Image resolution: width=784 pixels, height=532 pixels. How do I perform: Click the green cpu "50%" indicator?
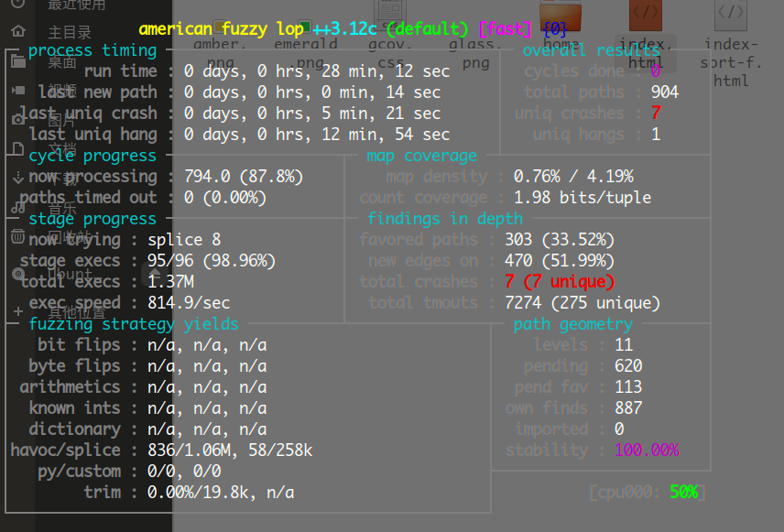click(683, 493)
